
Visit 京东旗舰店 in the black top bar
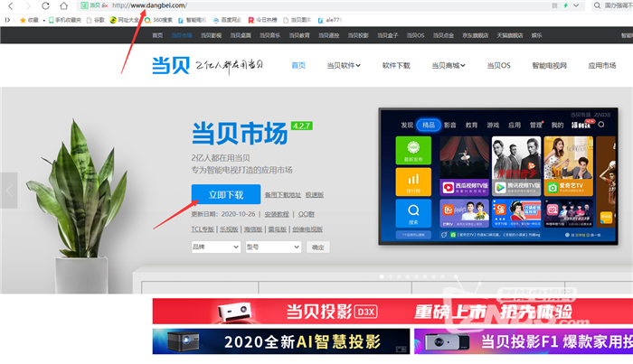(x=475, y=35)
